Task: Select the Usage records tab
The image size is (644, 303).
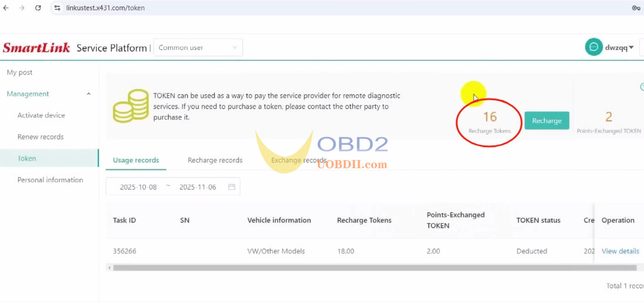Action: coord(136,160)
